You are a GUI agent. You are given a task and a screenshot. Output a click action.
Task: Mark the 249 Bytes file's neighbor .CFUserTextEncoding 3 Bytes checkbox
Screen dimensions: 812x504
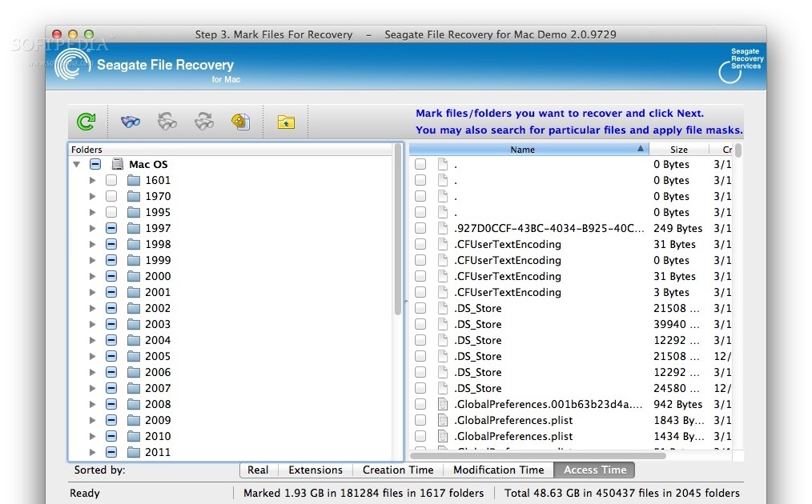tap(420, 292)
